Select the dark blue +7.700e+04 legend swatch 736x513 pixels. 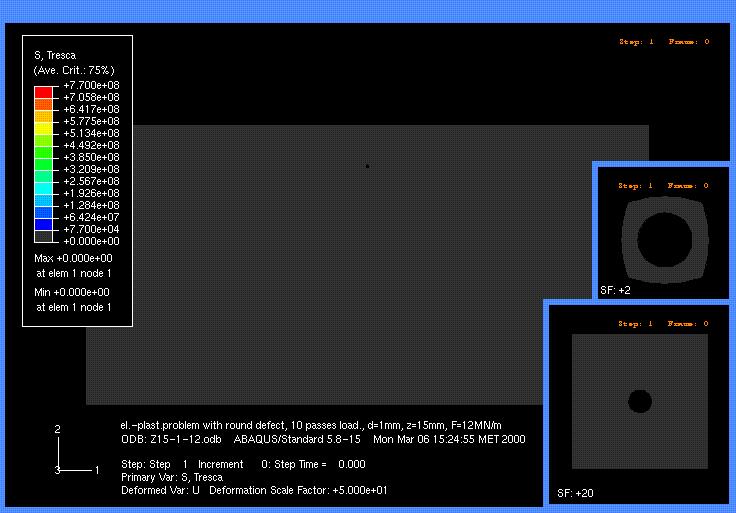click(43, 224)
